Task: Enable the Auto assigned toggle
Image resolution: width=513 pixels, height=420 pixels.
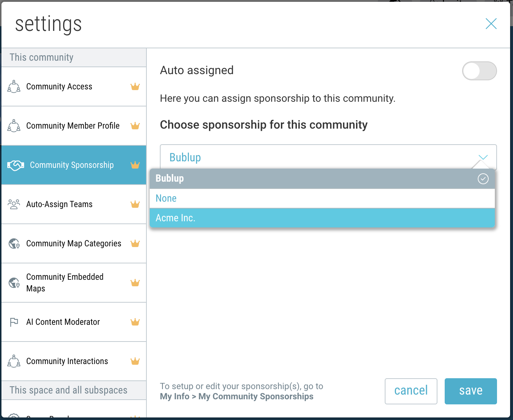Action: (x=479, y=71)
